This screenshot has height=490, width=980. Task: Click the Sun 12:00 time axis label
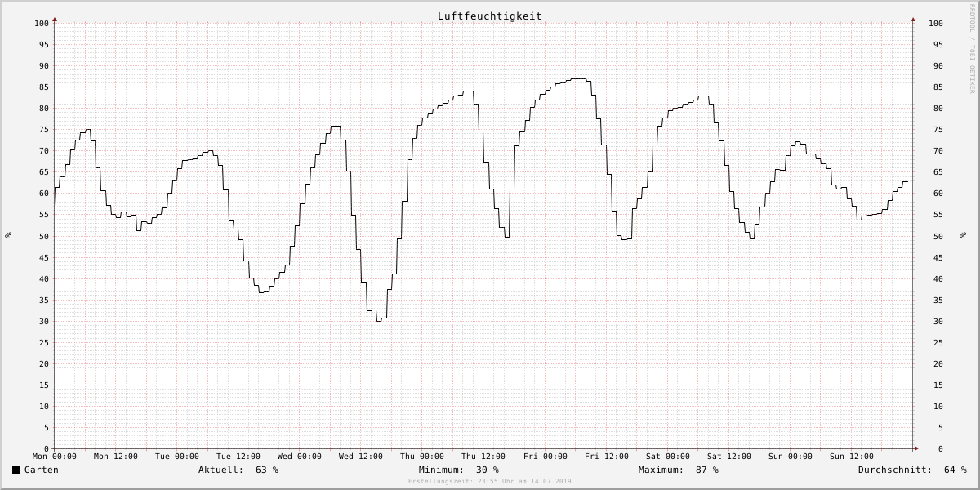tap(852, 457)
